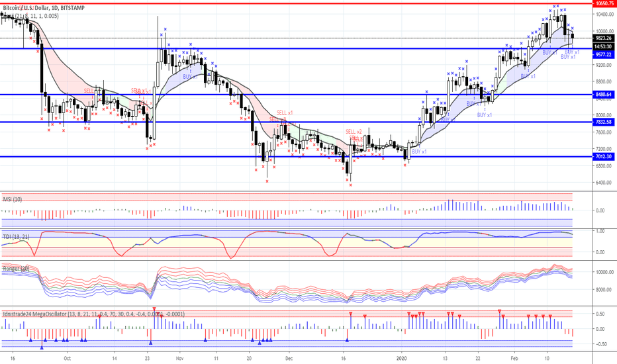This screenshot has height=364, width=617.
Task: Click the SELL x1 signal above late-November candles
Action: tap(285, 113)
